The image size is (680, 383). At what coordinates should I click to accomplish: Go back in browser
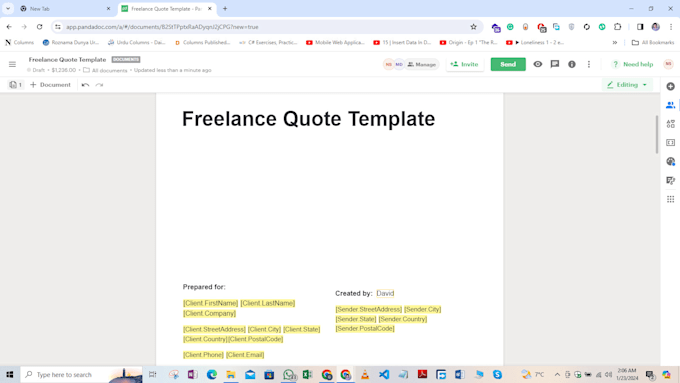pyautogui.click(x=9, y=27)
